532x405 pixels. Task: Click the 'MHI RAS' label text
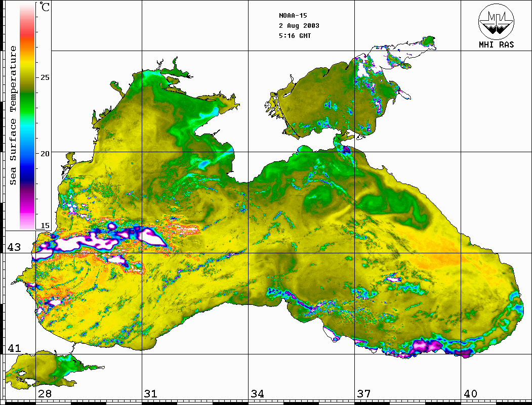click(496, 44)
